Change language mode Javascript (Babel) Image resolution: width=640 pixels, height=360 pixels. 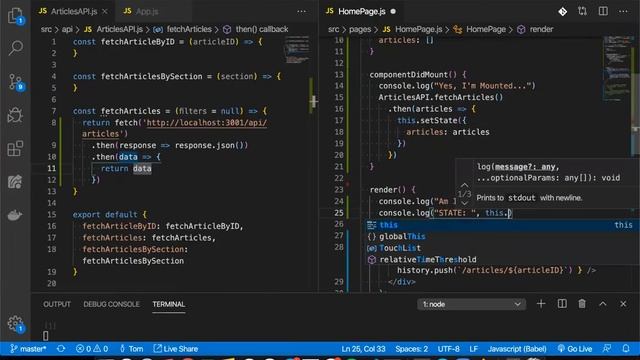pos(517,349)
